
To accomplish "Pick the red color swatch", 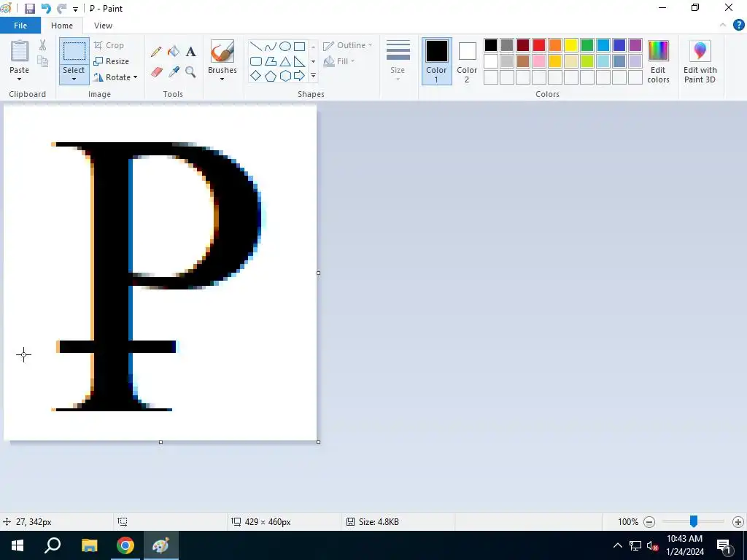I will click(539, 45).
